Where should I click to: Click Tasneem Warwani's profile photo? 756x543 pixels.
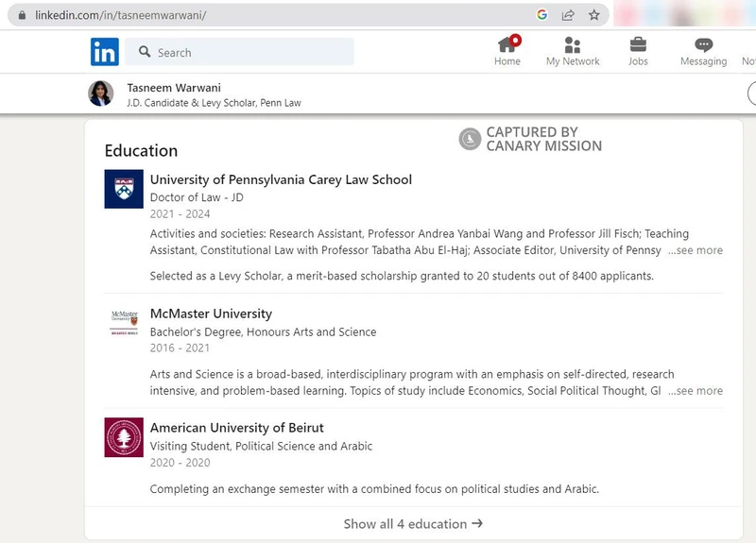click(101, 93)
